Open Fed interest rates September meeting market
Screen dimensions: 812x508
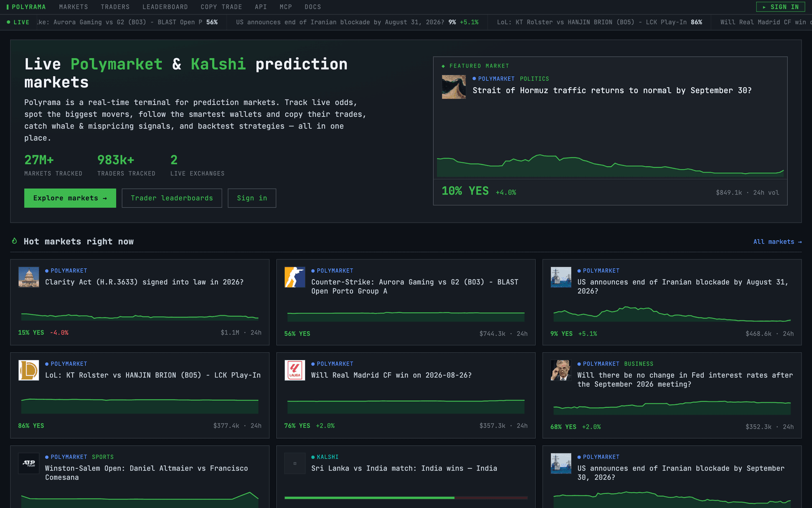tap(685, 379)
